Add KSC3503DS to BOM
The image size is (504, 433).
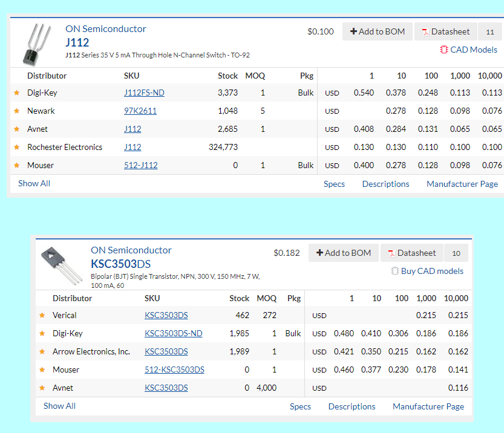[344, 253]
